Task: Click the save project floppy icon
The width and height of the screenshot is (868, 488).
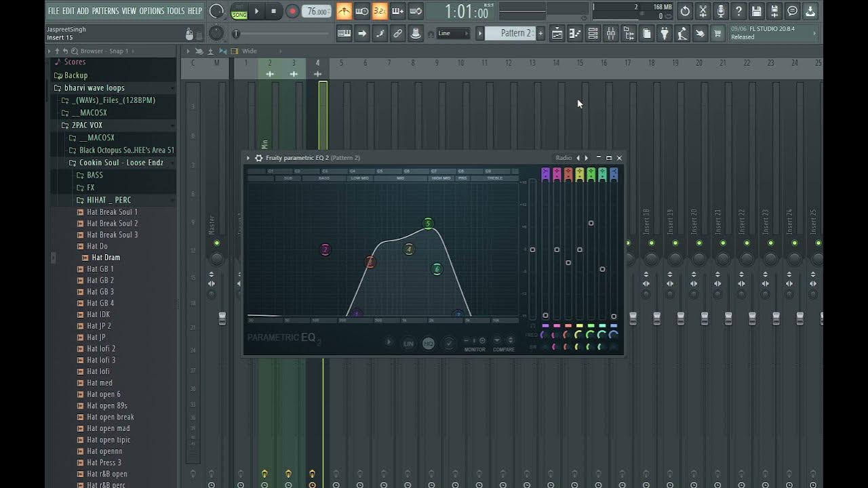Action: [757, 11]
